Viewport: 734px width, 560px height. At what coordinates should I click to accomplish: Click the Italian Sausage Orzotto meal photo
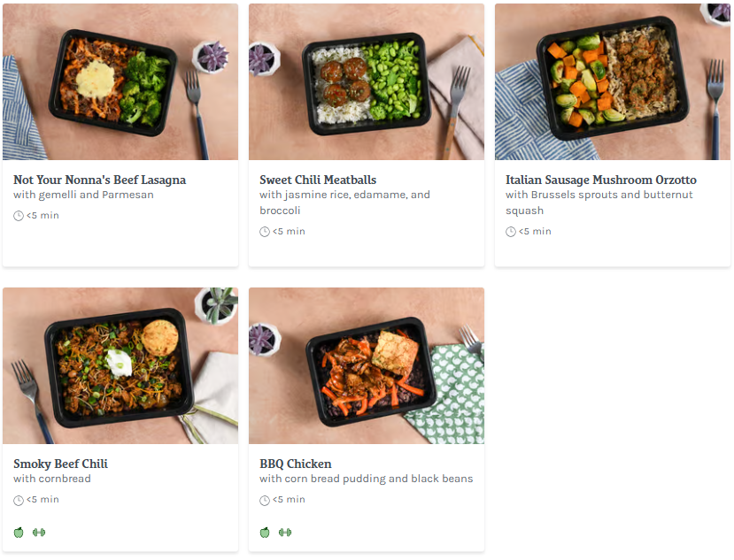click(x=613, y=82)
